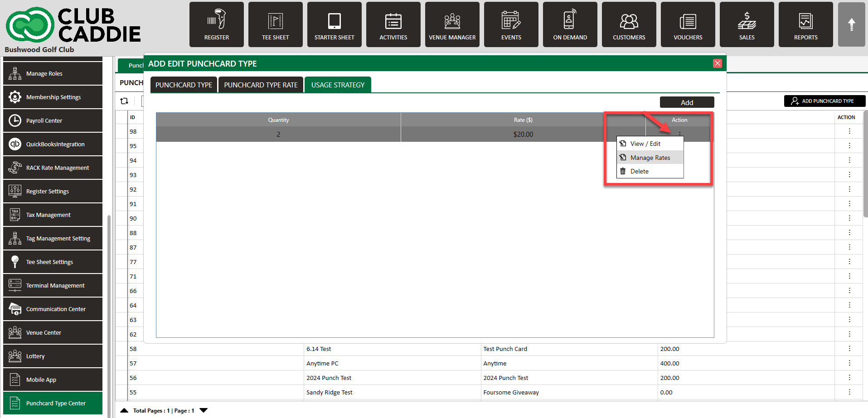This screenshot has width=868, height=418.
Task: Click the refresh icon above the ID column
Action: [124, 101]
